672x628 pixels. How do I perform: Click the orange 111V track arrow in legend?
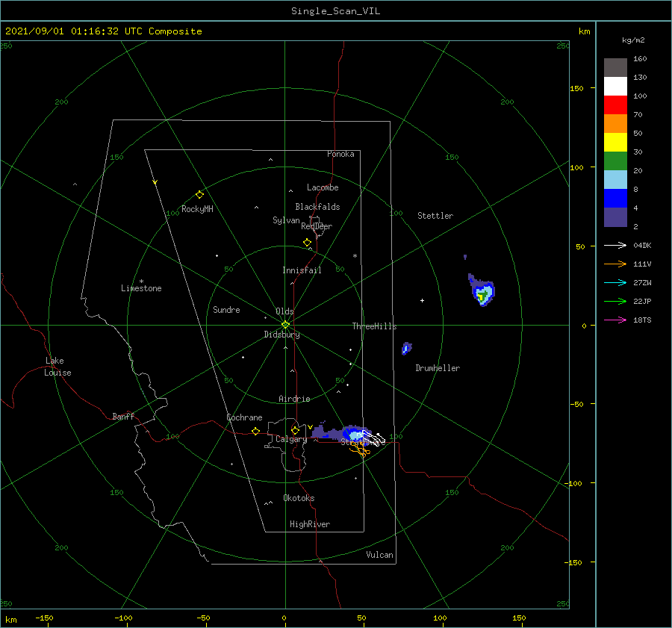[615, 264]
